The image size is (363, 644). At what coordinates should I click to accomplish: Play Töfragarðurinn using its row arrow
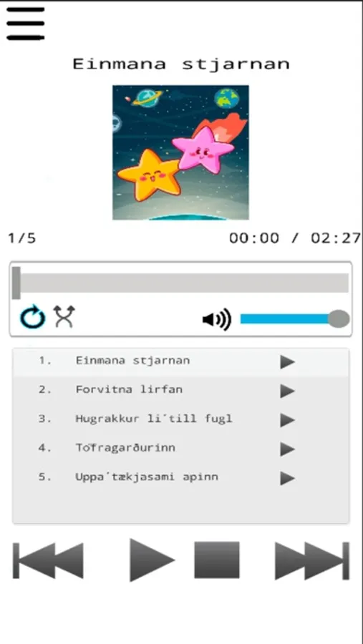point(287,449)
